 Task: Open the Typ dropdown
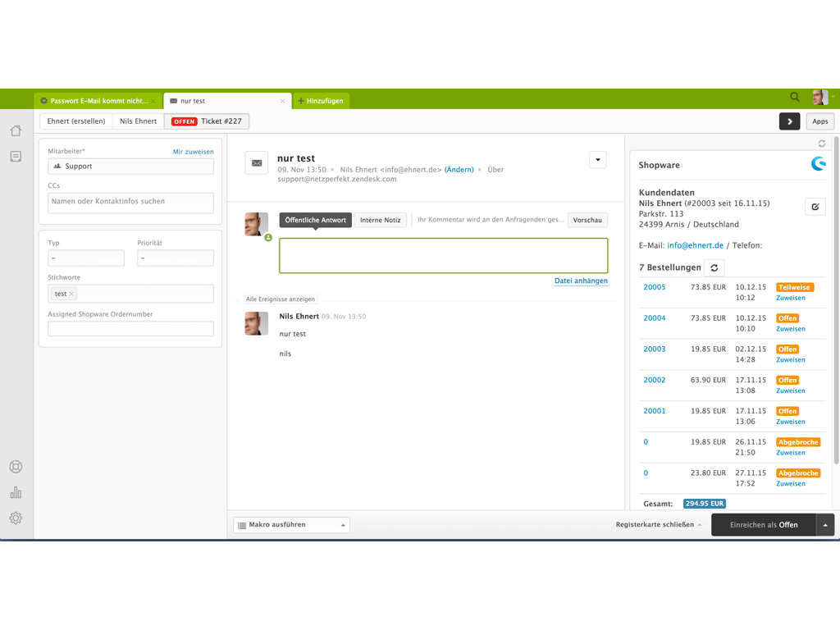tap(86, 258)
